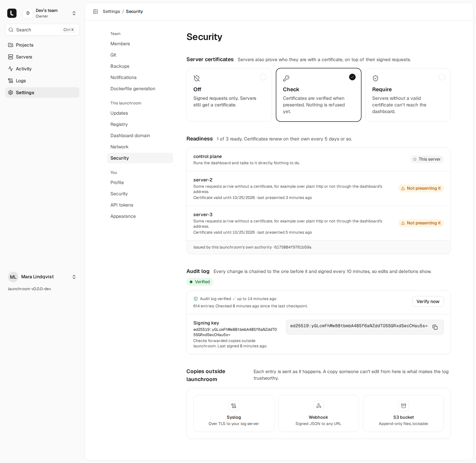
Task: Open launchroom Security settings item
Action: point(140,158)
